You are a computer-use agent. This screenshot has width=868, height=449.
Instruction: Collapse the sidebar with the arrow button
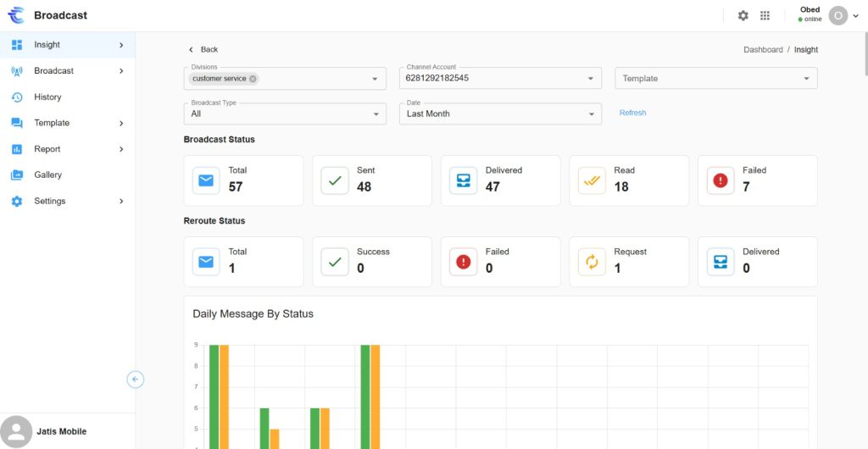pyautogui.click(x=135, y=380)
